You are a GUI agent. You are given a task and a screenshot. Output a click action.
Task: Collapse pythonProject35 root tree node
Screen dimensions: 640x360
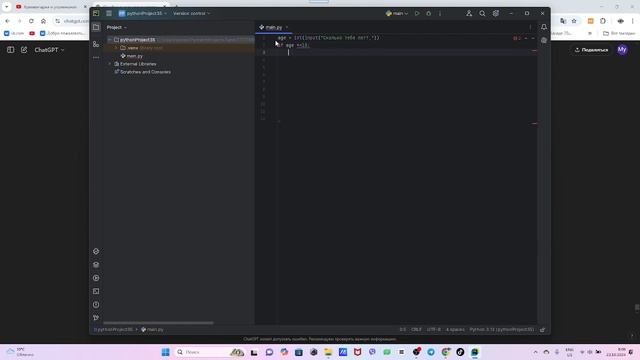coord(109,40)
